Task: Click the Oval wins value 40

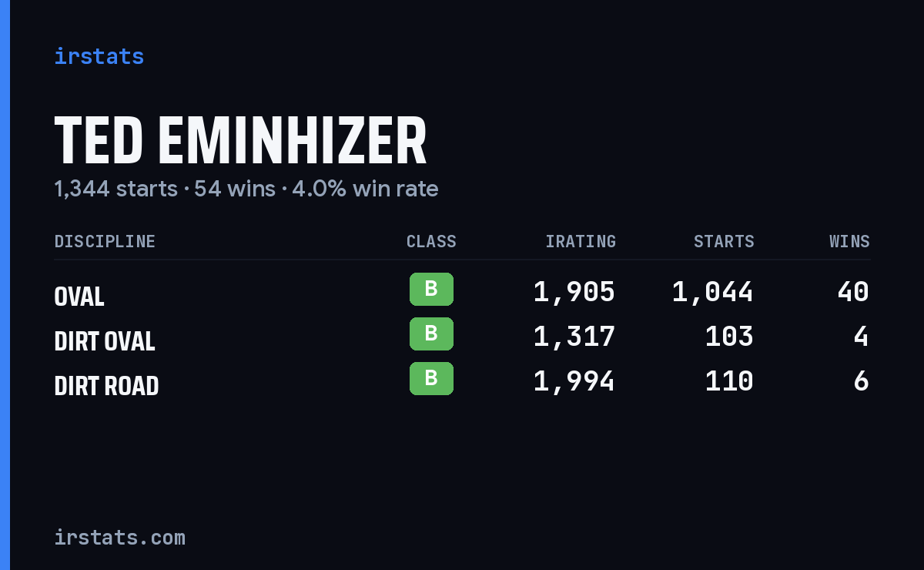Action: (x=853, y=292)
